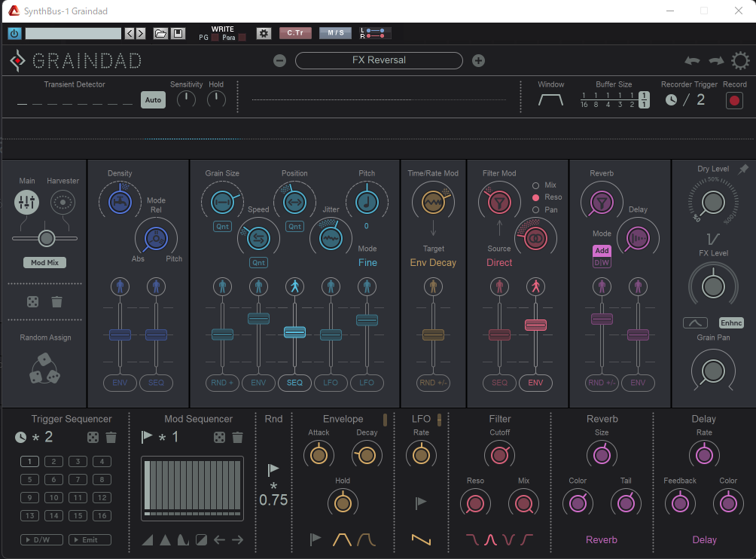Open the Direct source selector
The width and height of the screenshot is (756, 559).
click(x=499, y=262)
